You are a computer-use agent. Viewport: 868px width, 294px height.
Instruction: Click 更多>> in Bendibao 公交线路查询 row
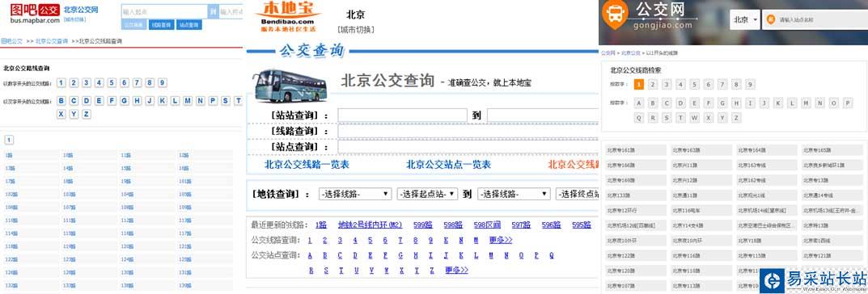pyautogui.click(x=501, y=241)
